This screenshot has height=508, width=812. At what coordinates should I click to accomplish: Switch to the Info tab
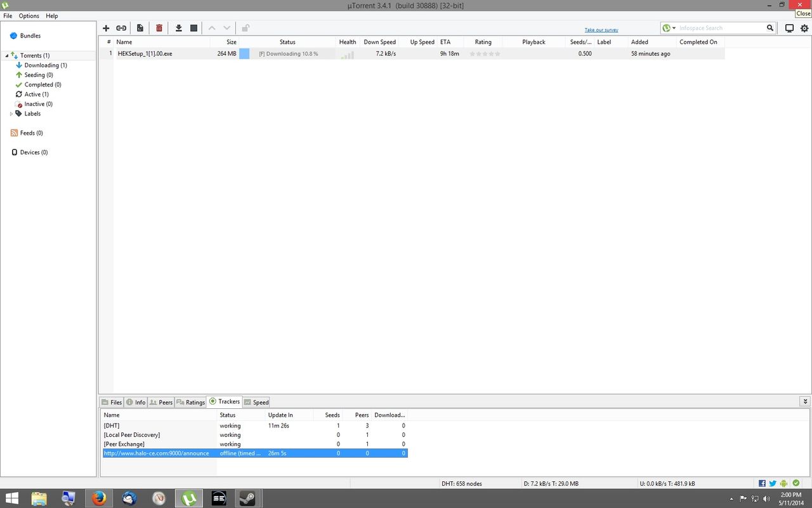pyautogui.click(x=136, y=402)
